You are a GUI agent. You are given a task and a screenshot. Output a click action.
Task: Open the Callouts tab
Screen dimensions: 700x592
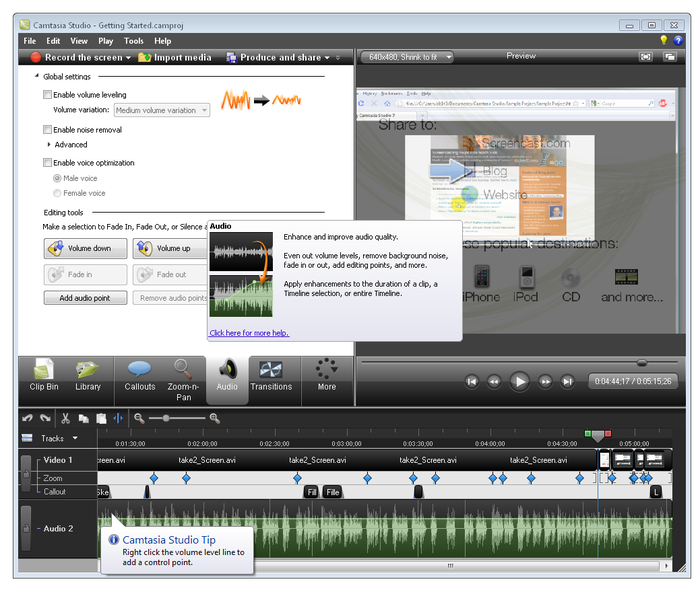140,376
